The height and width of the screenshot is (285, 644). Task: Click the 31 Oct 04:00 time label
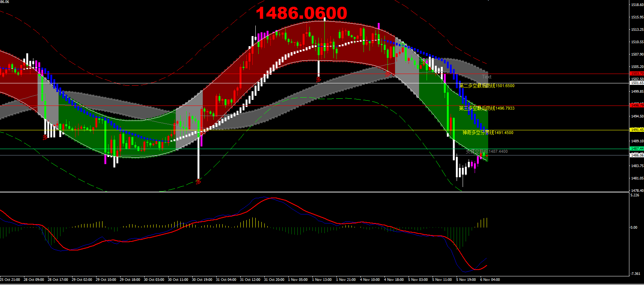pyautogui.click(x=226, y=280)
